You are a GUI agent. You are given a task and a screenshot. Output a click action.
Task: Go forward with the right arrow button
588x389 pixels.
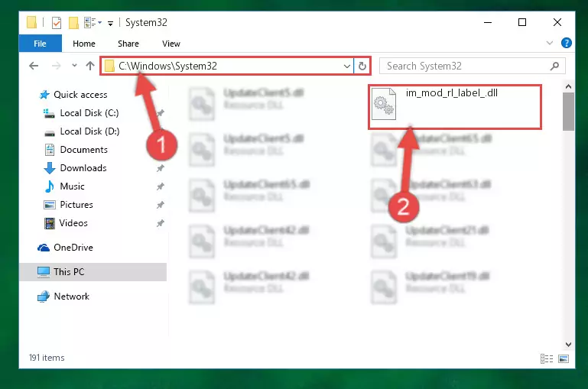pyautogui.click(x=57, y=66)
